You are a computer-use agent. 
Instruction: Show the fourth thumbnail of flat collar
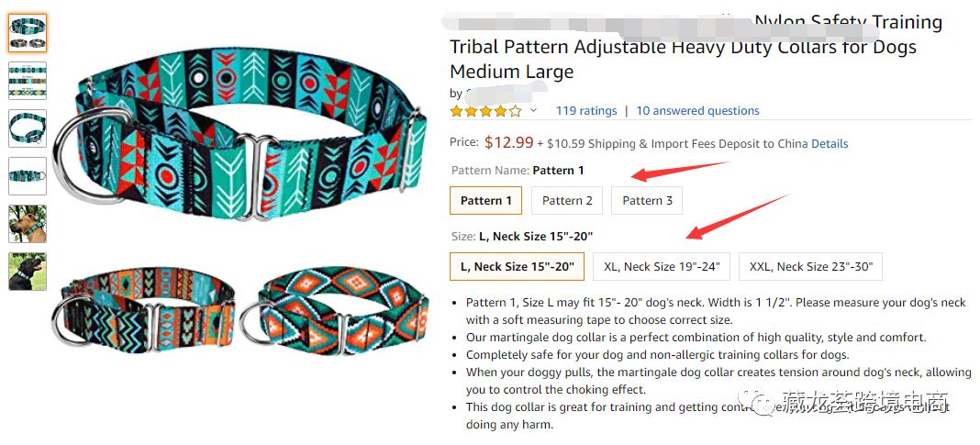pyautogui.click(x=28, y=176)
